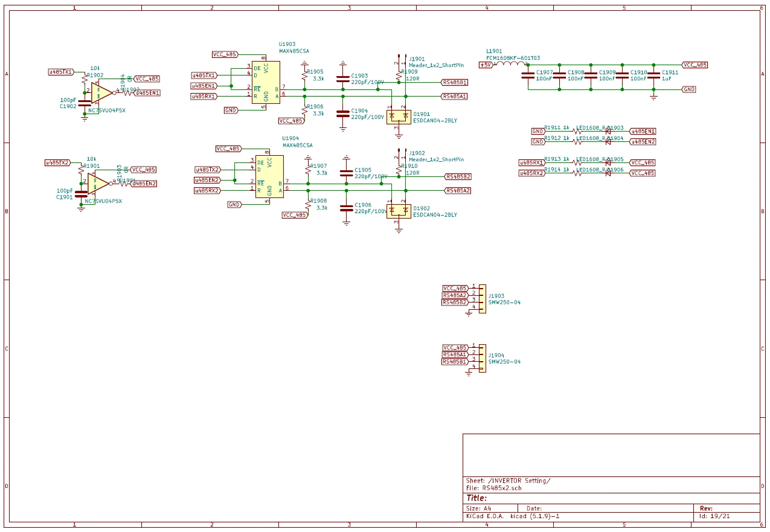Click the 'Title:' field in title block

tap(476, 498)
